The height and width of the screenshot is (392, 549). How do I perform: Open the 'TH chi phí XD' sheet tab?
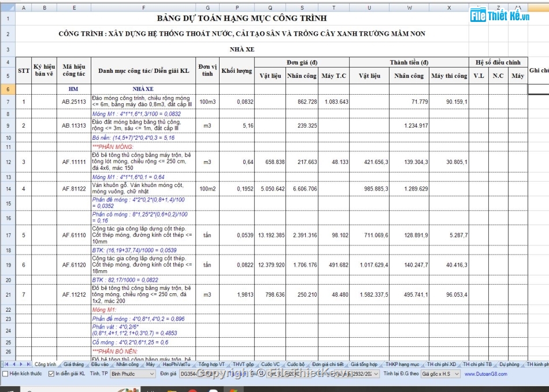click(x=442, y=364)
